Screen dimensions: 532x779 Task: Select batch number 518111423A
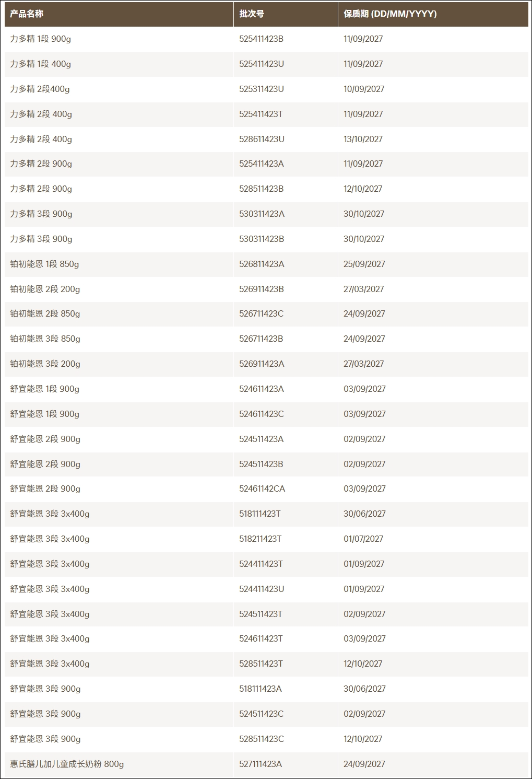point(260,689)
